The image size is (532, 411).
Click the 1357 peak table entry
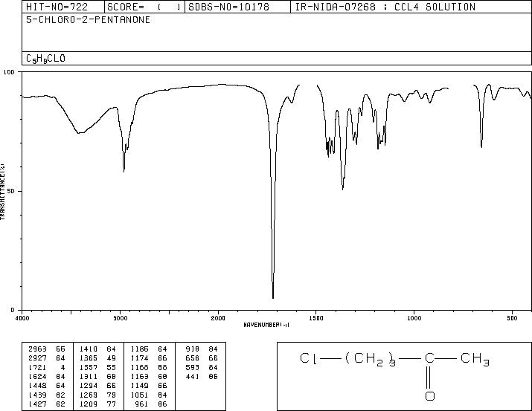(97, 368)
